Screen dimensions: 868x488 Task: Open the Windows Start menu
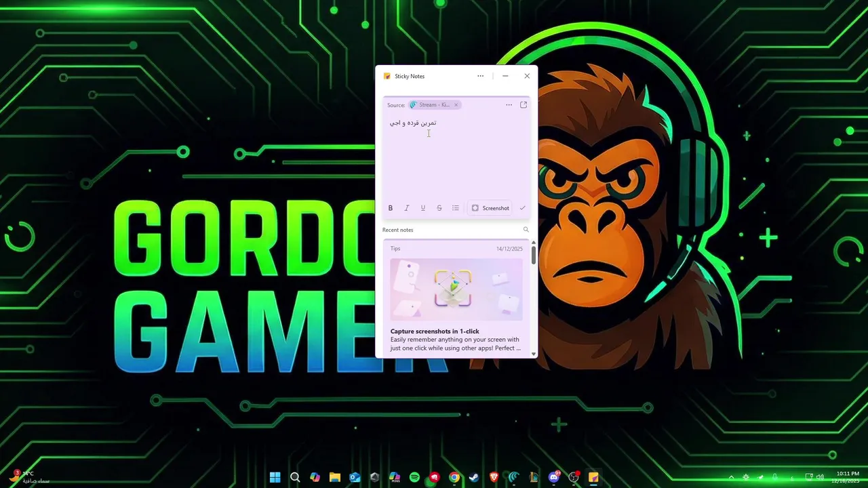point(275,477)
